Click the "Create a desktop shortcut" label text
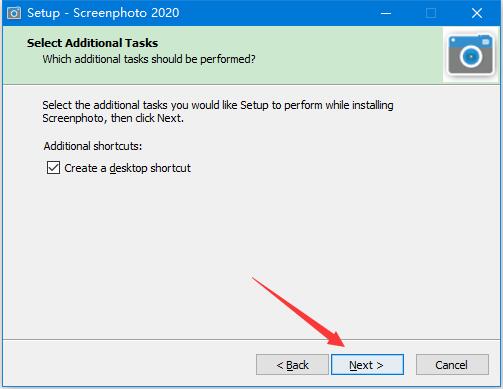Screen dimensions: 503x389 [127, 168]
